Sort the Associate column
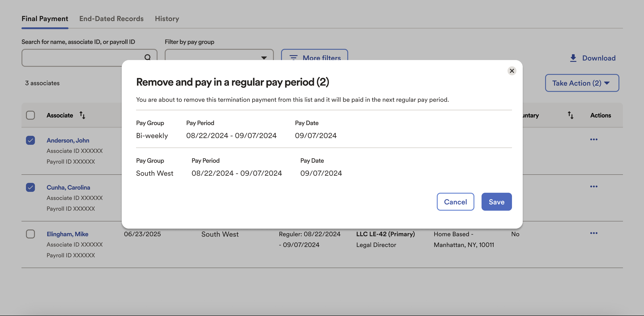 click(82, 115)
